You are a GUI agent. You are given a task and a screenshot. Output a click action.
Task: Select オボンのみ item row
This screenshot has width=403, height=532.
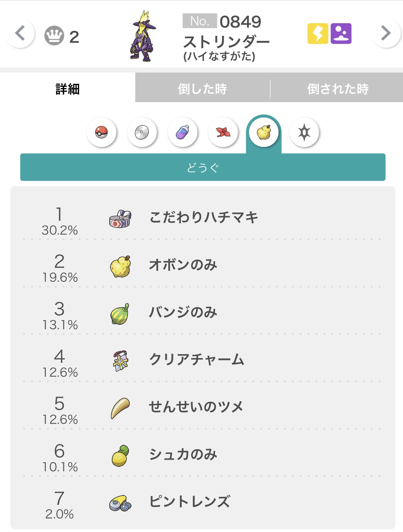(x=202, y=265)
